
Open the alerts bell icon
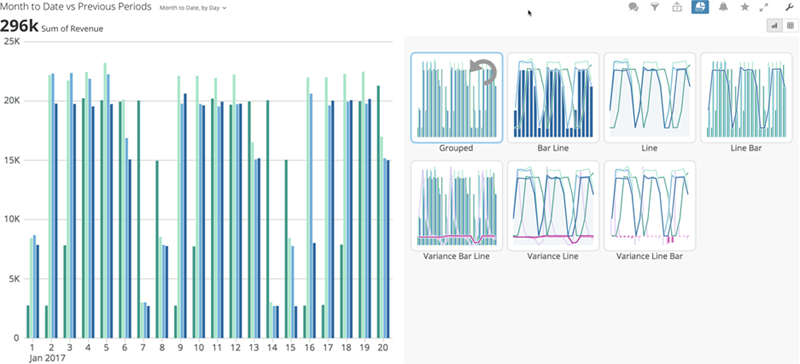click(723, 7)
